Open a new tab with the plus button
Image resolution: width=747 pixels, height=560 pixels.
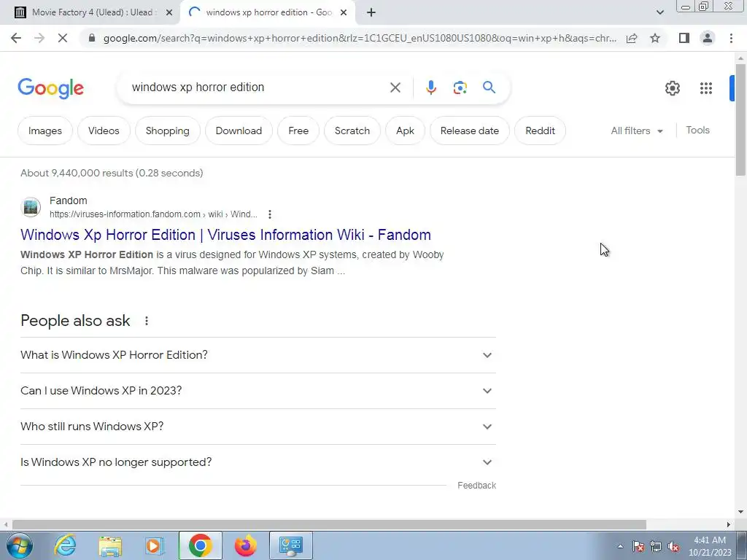[x=371, y=12]
